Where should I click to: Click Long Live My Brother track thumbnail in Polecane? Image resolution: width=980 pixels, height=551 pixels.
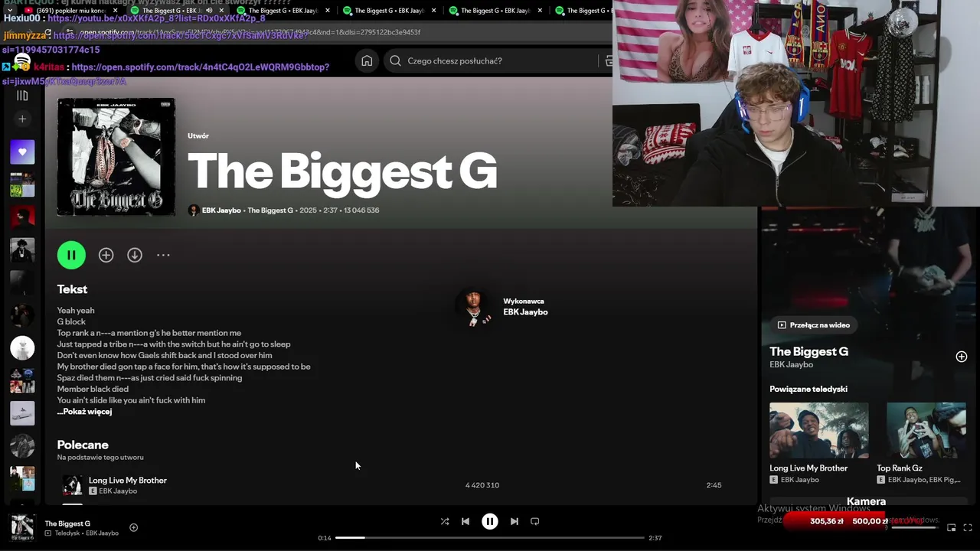pyautogui.click(x=72, y=485)
